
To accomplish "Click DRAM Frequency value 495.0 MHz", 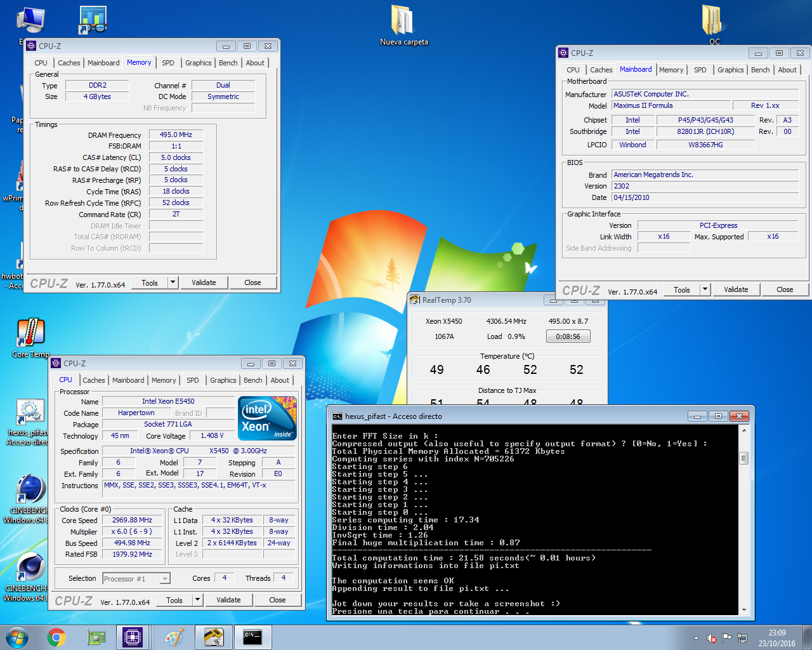I will tap(176, 135).
